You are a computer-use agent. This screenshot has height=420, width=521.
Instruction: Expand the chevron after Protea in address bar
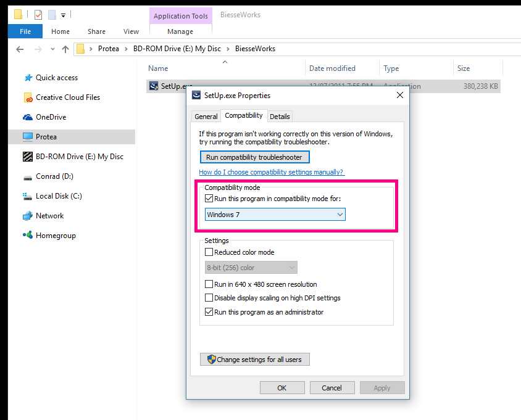tap(126, 49)
